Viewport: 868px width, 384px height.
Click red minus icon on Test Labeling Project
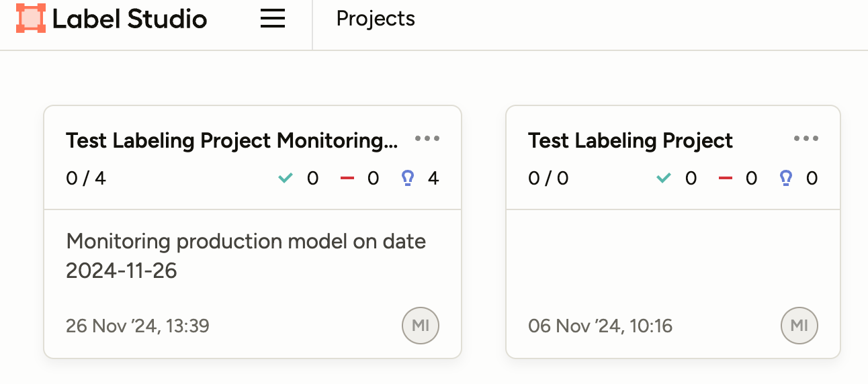coord(725,178)
